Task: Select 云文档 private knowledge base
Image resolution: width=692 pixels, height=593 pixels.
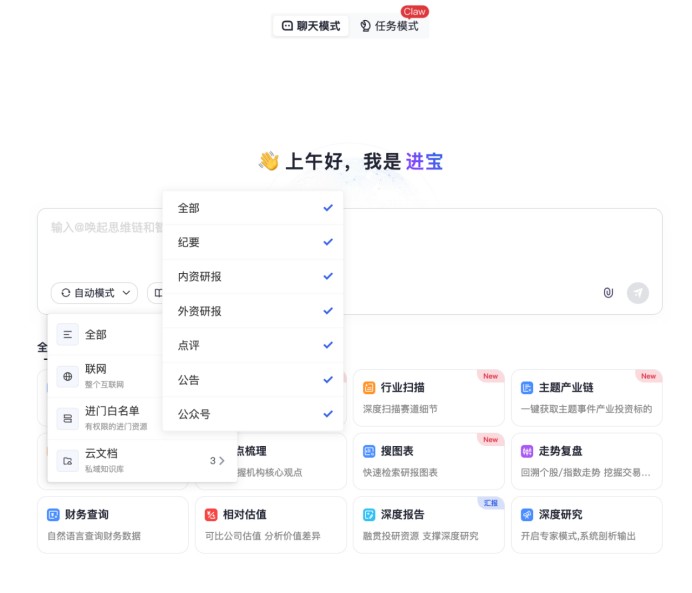Action: [x=142, y=461]
